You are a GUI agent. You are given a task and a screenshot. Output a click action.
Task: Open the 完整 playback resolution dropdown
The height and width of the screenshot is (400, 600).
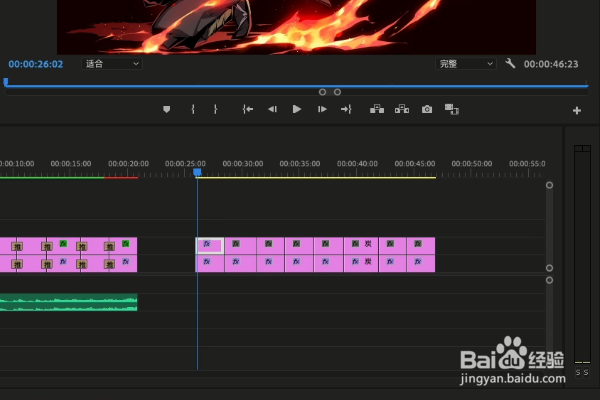pyautogui.click(x=466, y=64)
